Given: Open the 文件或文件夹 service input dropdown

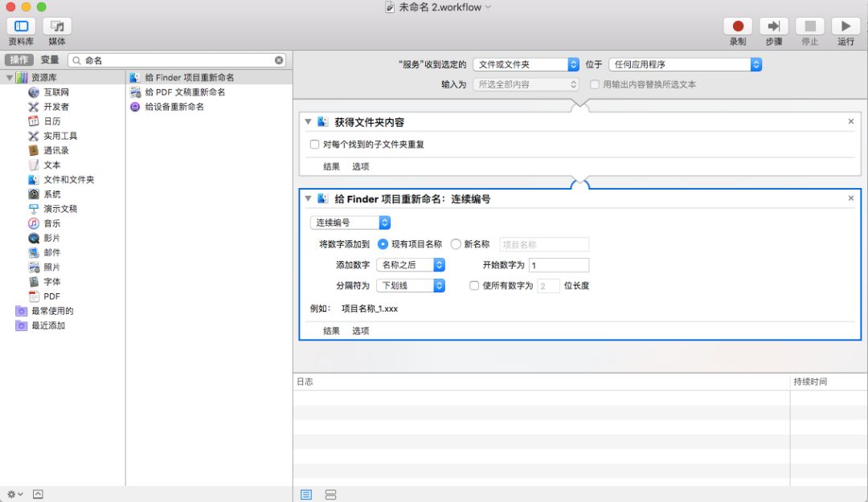Looking at the screenshot, I should click(526, 64).
